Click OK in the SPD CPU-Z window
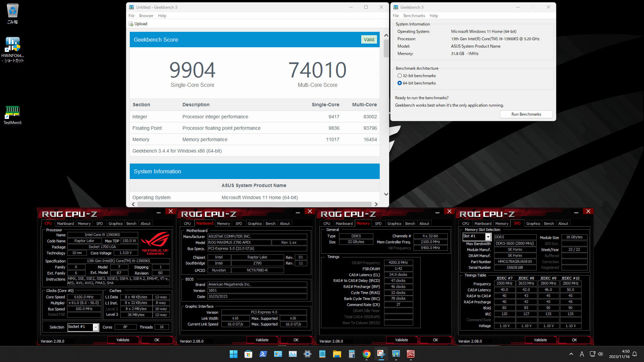This screenshot has width=644, height=362. (x=574, y=340)
